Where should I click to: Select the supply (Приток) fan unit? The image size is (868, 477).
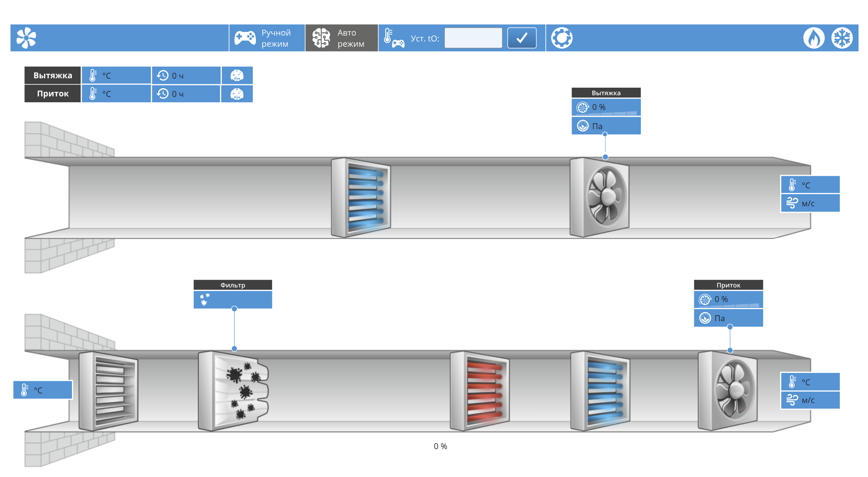pos(727,391)
